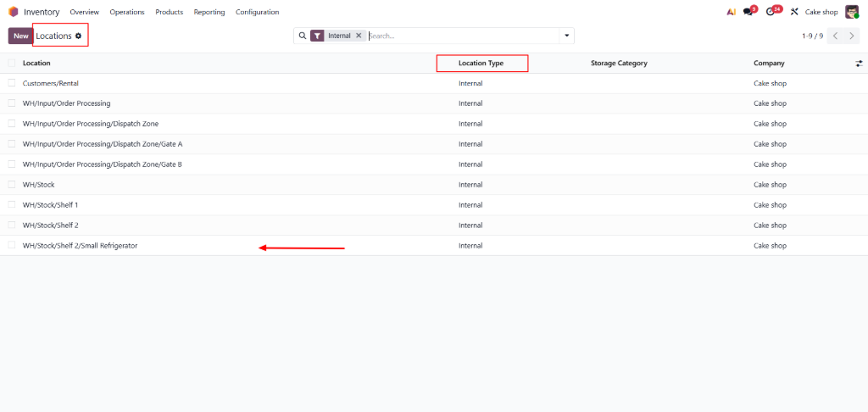This screenshot has width=868, height=412.
Task: Open the Cake shop company switcher
Action: pyautogui.click(x=821, y=12)
